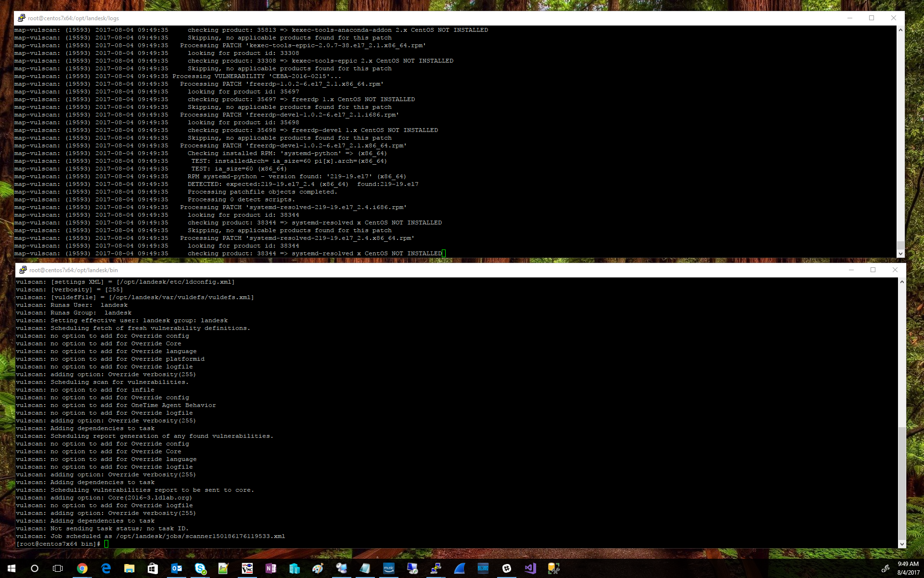Open the VNC Viewer taskbar icon

(247, 569)
